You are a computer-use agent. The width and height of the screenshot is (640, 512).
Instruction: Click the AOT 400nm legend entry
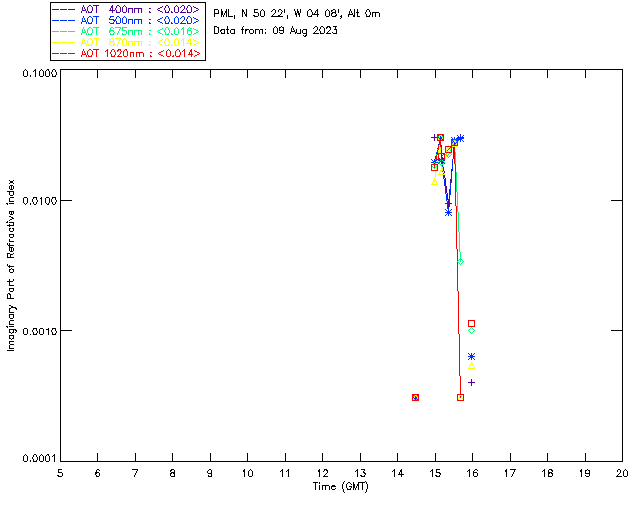pyautogui.click(x=127, y=9)
